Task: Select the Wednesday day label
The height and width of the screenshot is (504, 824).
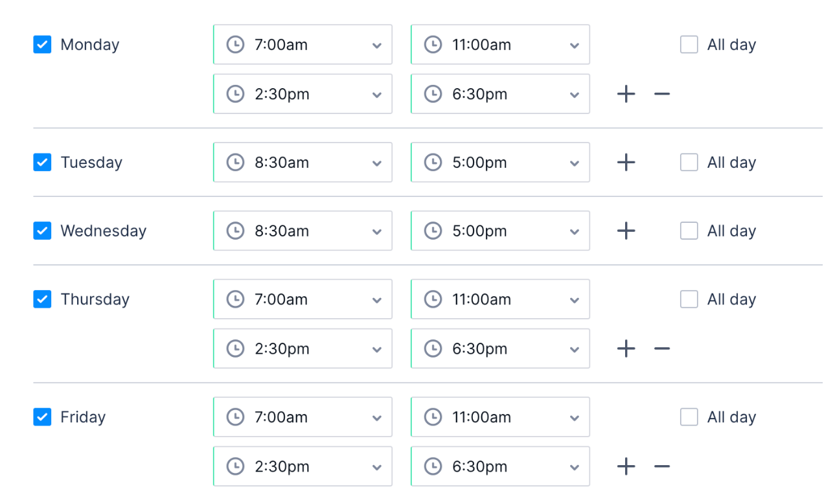Action: click(x=103, y=231)
